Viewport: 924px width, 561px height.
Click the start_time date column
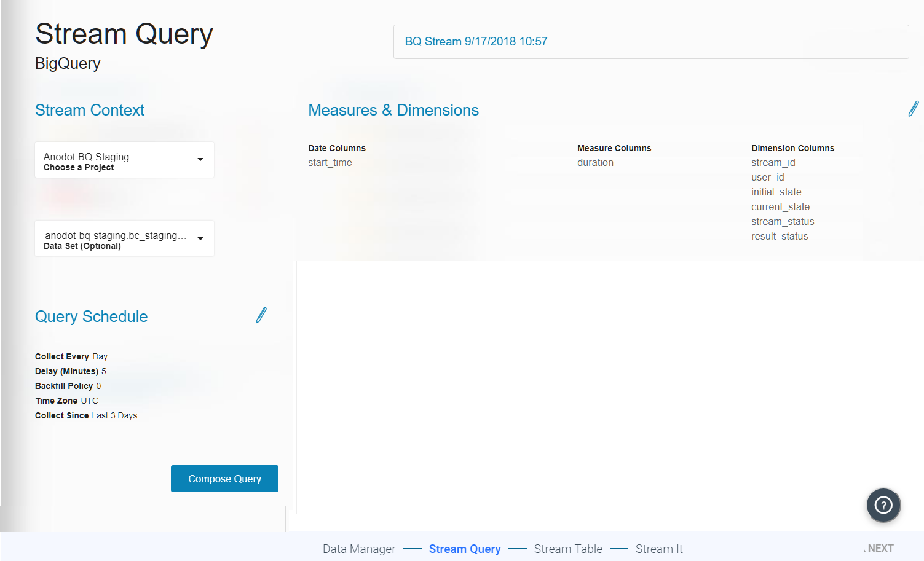click(330, 163)
